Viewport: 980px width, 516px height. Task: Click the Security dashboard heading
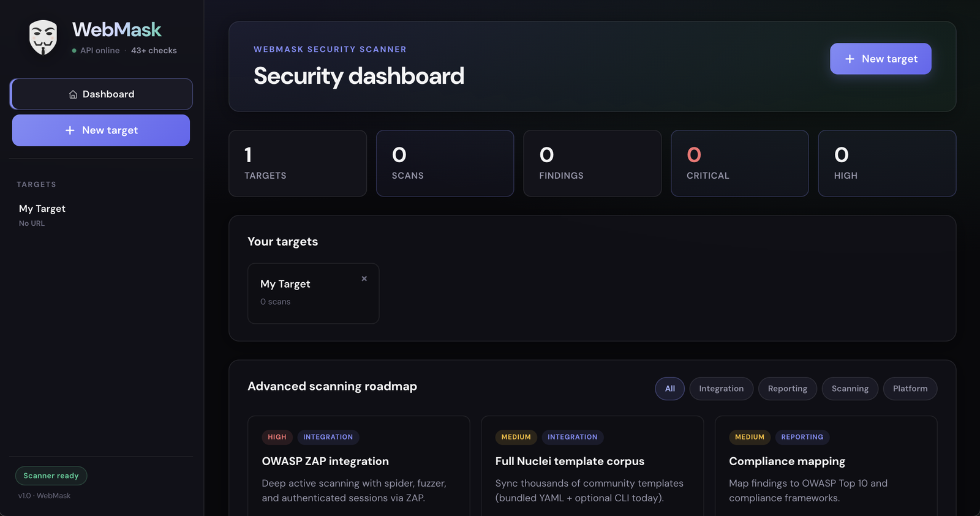(x=359, y=76)
